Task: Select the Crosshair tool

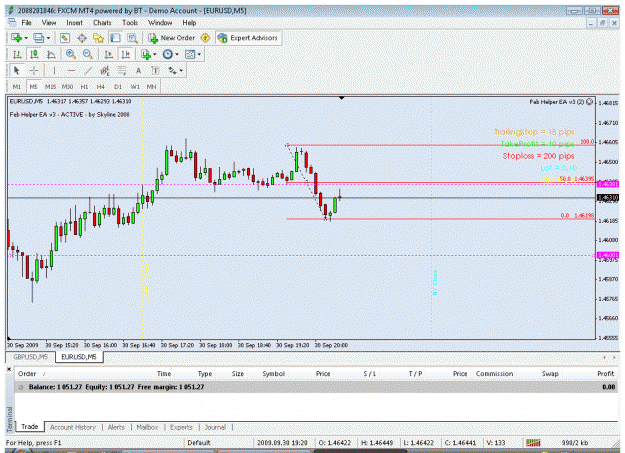Action: [34, 71]
